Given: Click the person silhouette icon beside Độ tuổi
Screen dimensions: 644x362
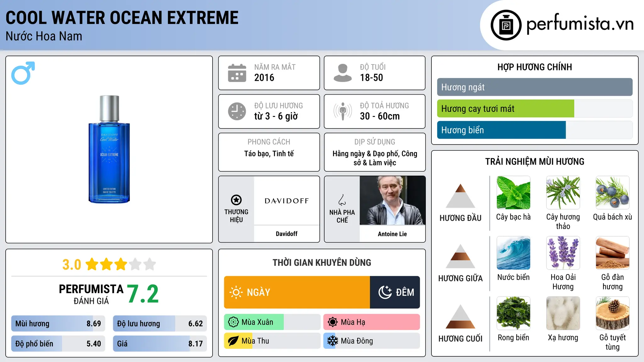Looking at the screenshot, I should pos(342,73).
